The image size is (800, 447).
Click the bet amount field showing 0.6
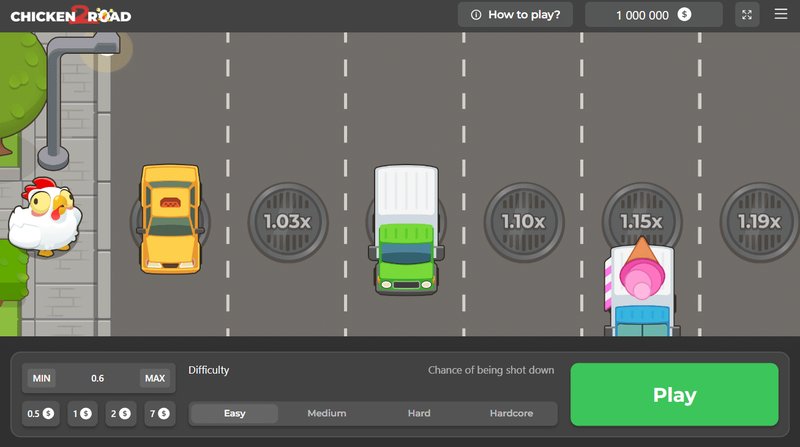click(97, 378)
